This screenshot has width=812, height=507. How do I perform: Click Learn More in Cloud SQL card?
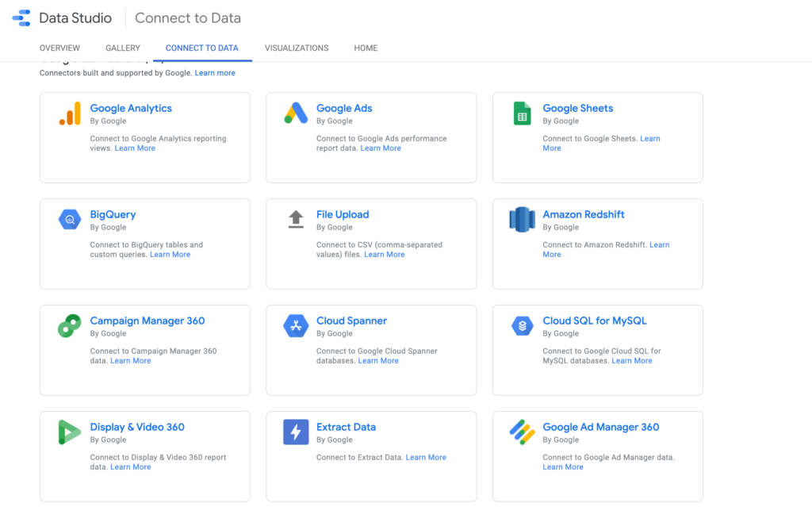pyautogui.click(x=632, y=361)
